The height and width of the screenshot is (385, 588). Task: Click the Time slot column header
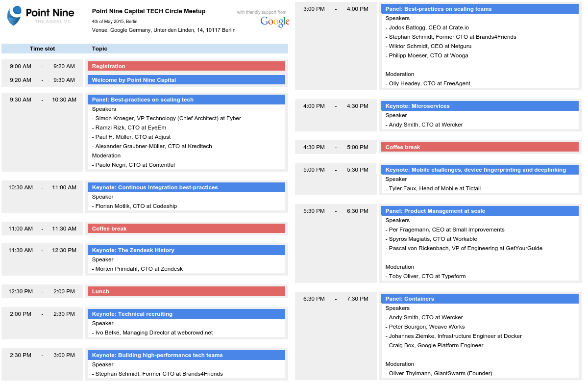(x=42, y=49)
